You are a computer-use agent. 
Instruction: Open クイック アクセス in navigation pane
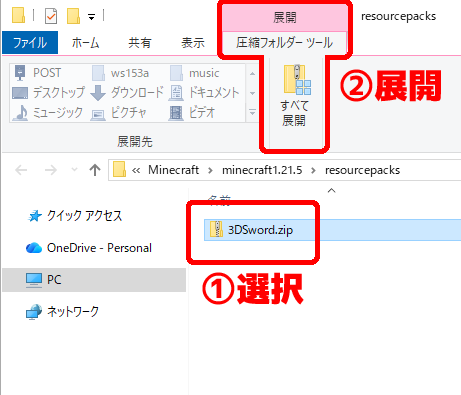(x=75, y=216)
